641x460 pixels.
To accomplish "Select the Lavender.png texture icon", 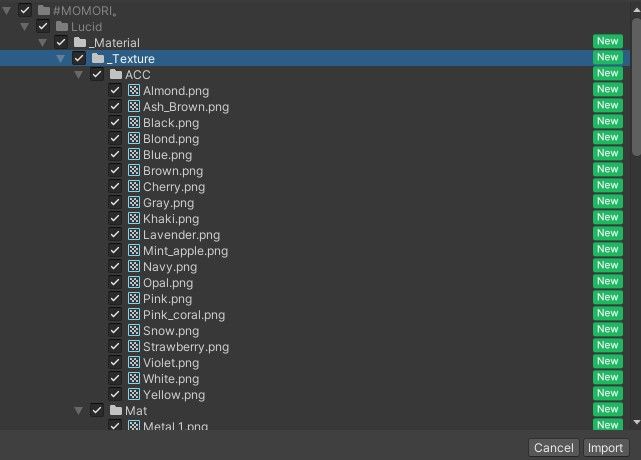I will (x=134, y=234).
